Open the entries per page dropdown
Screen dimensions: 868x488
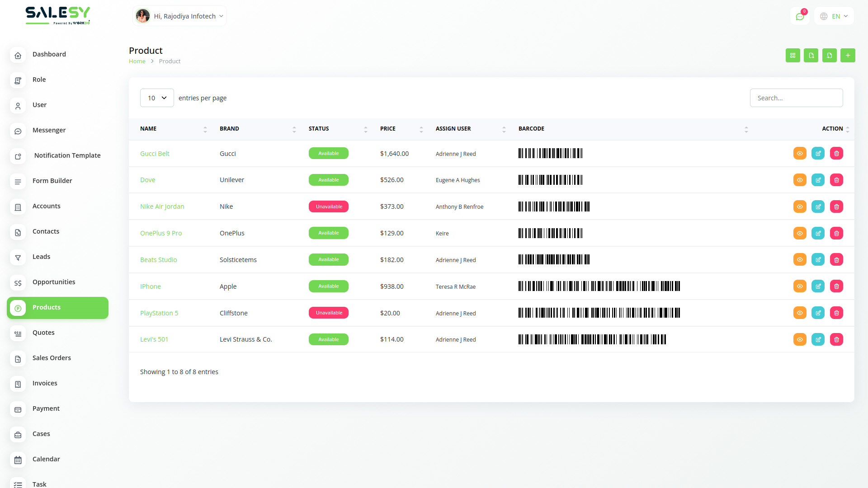pos(157,98)
